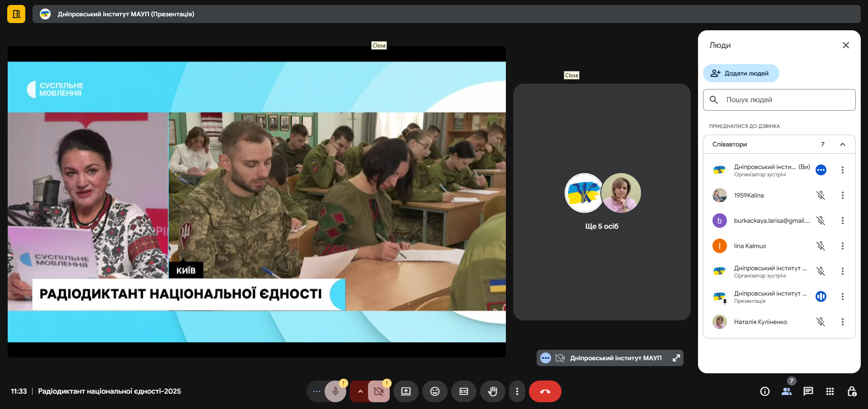Click the Пошук людей search field
Viewport: 868px width, 409px height.
(x=779, y=100)
